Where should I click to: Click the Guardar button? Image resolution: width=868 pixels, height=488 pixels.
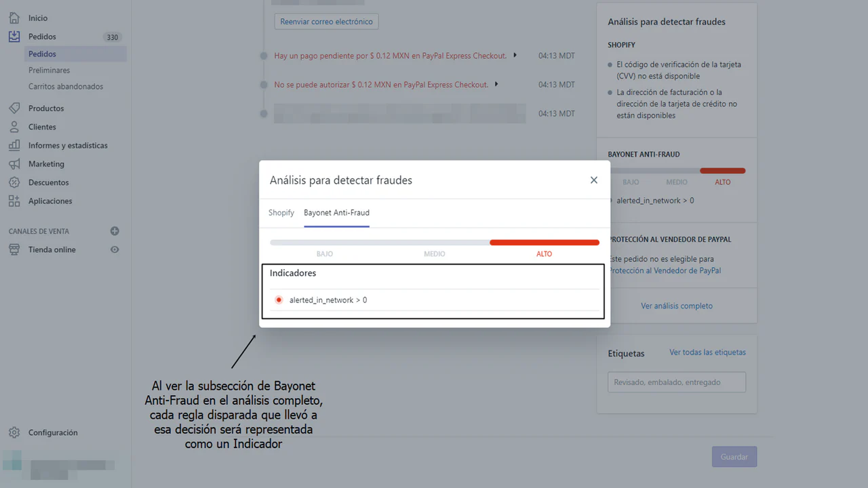[x=734, y=457]
